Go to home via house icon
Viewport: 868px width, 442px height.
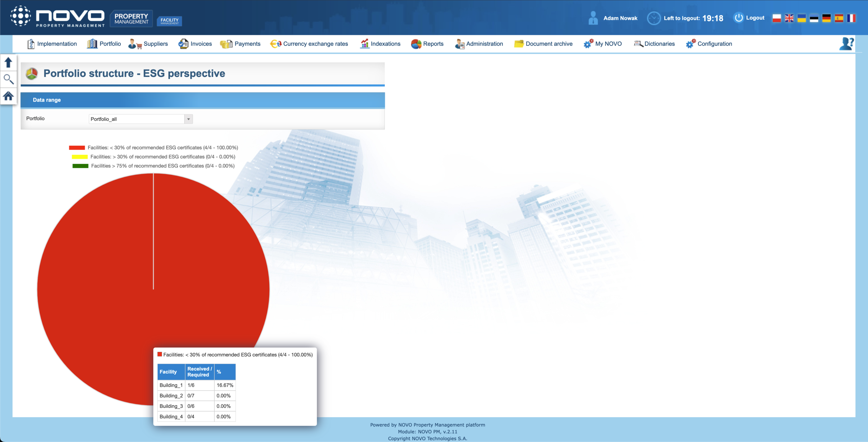[8, 96]
